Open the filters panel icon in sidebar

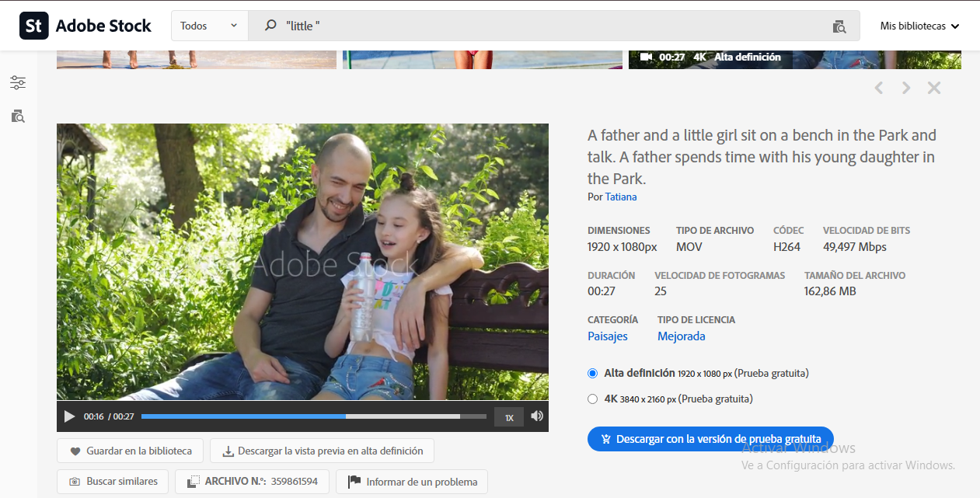[x=18, y=83]
